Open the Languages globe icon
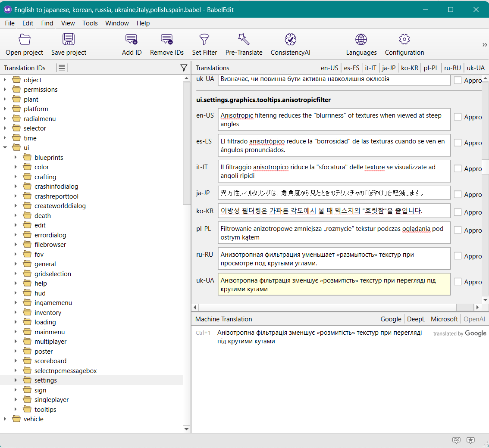The image size is (489, 448). click(x=361, y=40)
